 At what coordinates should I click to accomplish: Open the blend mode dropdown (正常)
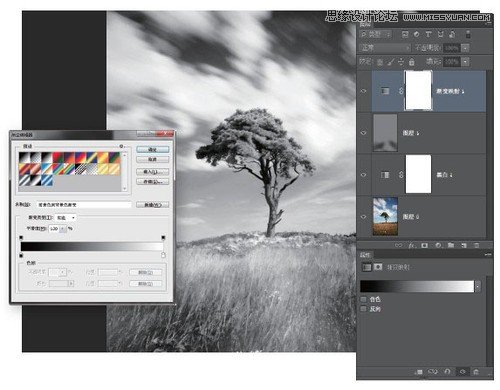pyautogui.click(x=385, y=48)
